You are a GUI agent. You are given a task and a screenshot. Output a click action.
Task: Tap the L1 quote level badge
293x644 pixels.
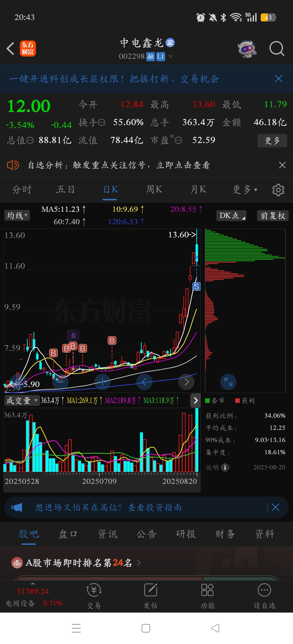(161, 56)
